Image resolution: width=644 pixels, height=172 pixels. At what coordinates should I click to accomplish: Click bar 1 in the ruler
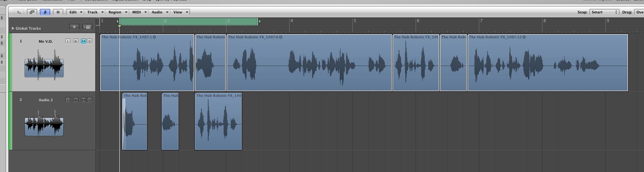click(x=102, y=21)
